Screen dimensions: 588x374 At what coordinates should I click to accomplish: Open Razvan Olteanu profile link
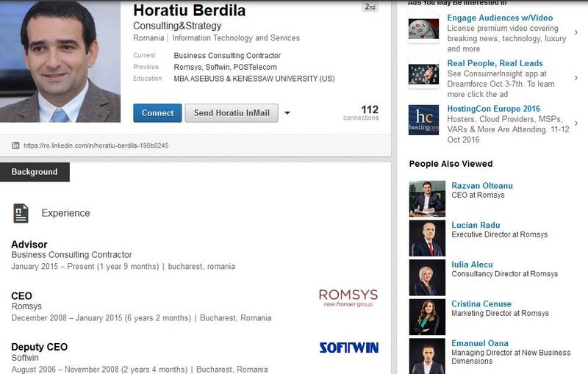click(x=482, y=185)
